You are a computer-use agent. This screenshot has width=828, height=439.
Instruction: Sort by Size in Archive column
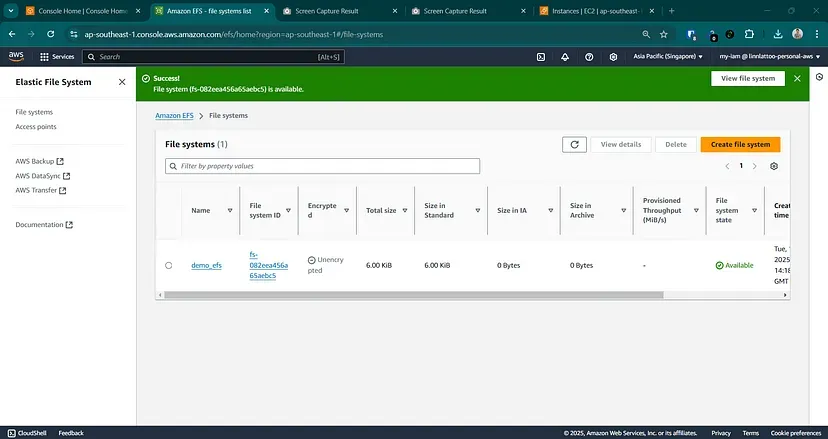623,210
